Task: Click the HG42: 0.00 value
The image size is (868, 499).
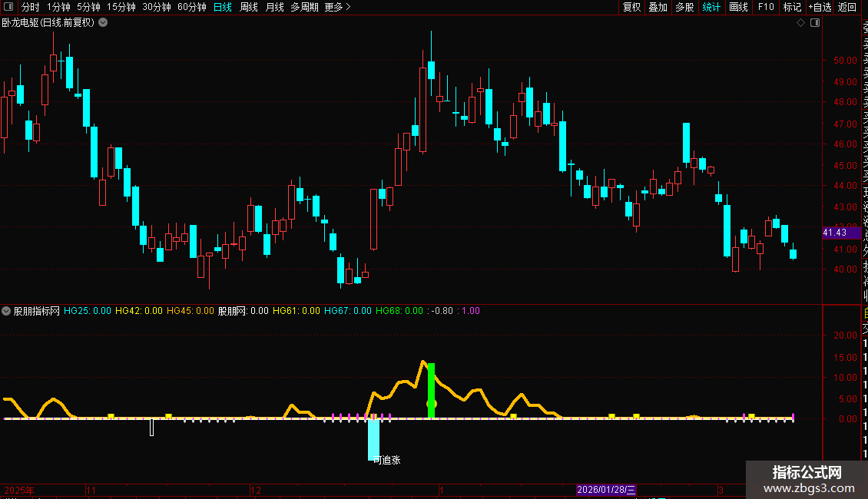Action: (x=139, y=311)
